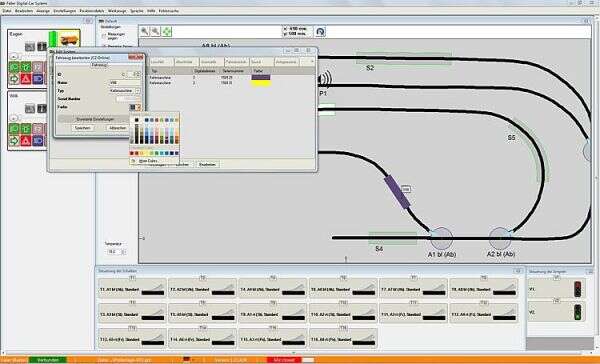
Task: Pick black swatch in color picker
Action: [x=137, y=120]
